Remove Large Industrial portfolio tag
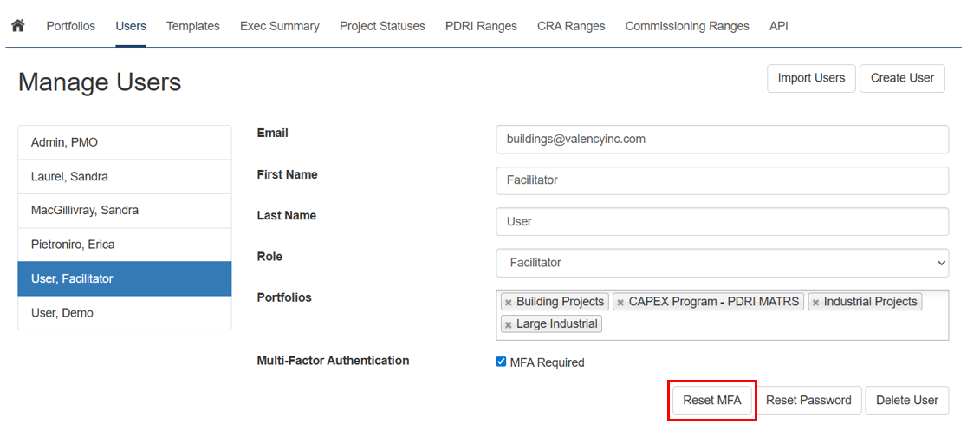 point(509,325)
